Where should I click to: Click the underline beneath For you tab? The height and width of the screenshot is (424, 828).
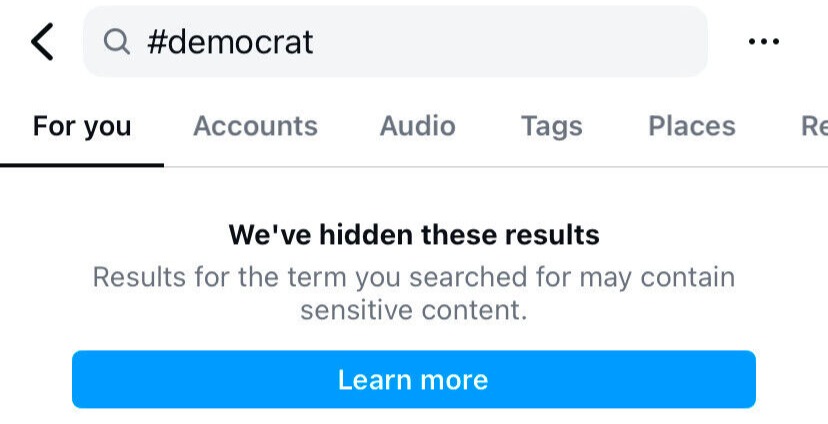[x=82, y=165]
